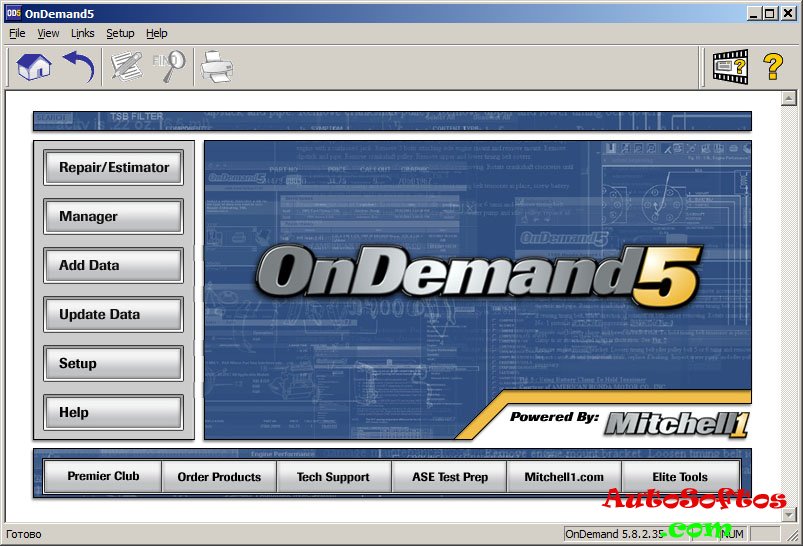
Task: Open the Manager module
Action: (114, 217)
